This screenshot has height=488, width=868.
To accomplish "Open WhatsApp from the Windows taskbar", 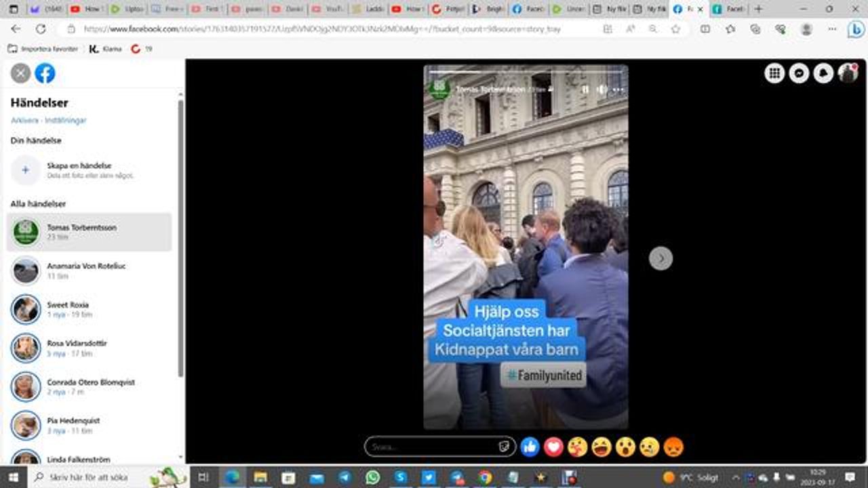I will 372,477.
